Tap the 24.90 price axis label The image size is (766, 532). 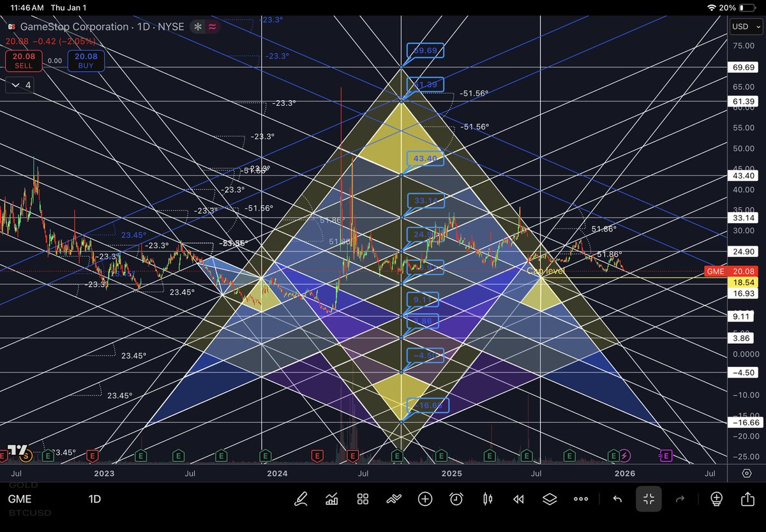(x=743, y=251)
